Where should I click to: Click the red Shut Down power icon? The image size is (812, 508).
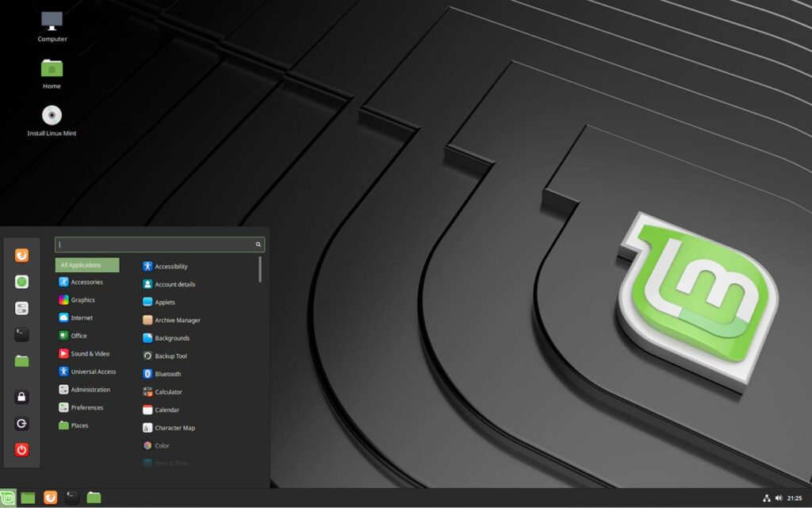21,449
